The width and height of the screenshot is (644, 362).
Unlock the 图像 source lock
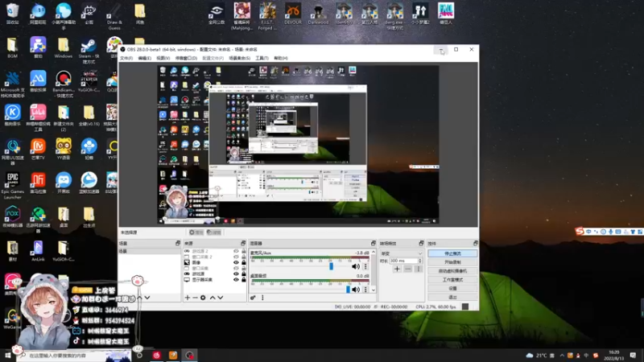coord(244,263)
